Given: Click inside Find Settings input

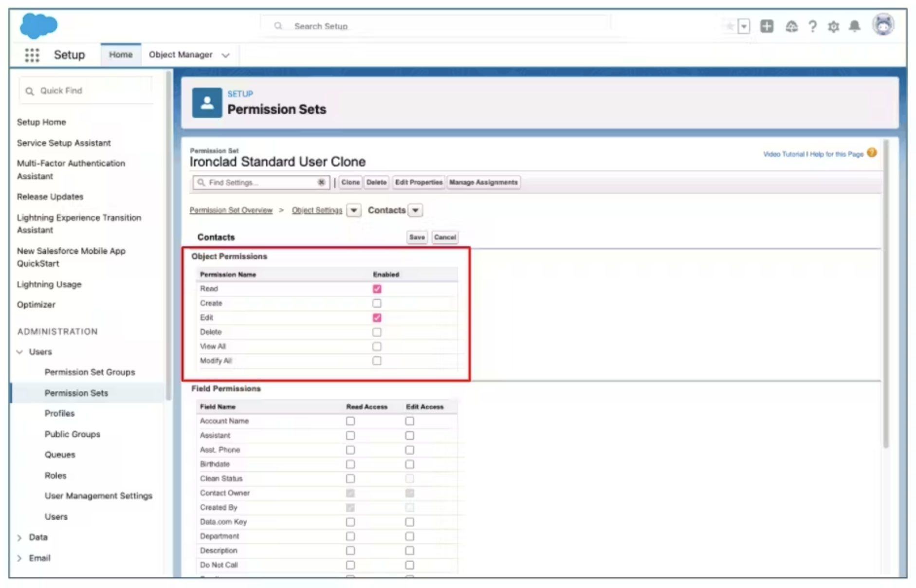Looking at the screenshot, I should point(261,183).
